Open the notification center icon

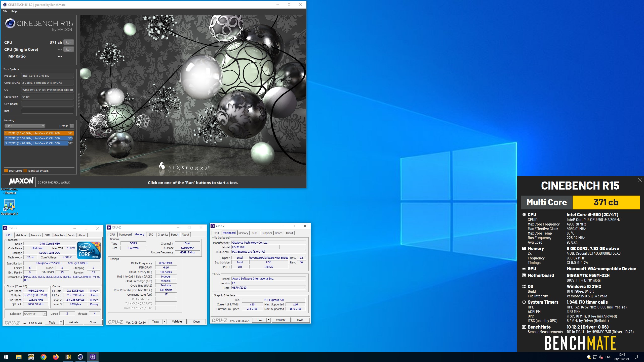pyautogui.click(x=636, y=357)
